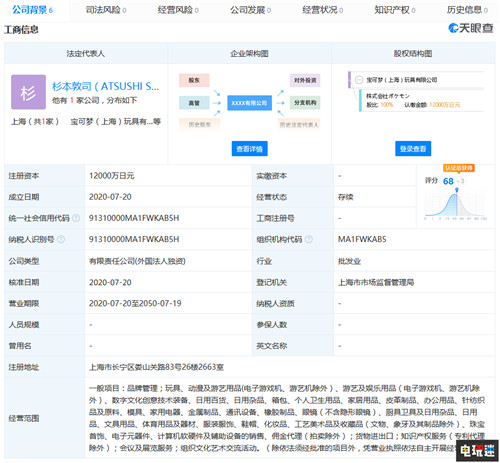Click the score distribution curve chart

[x=455, y=205]
